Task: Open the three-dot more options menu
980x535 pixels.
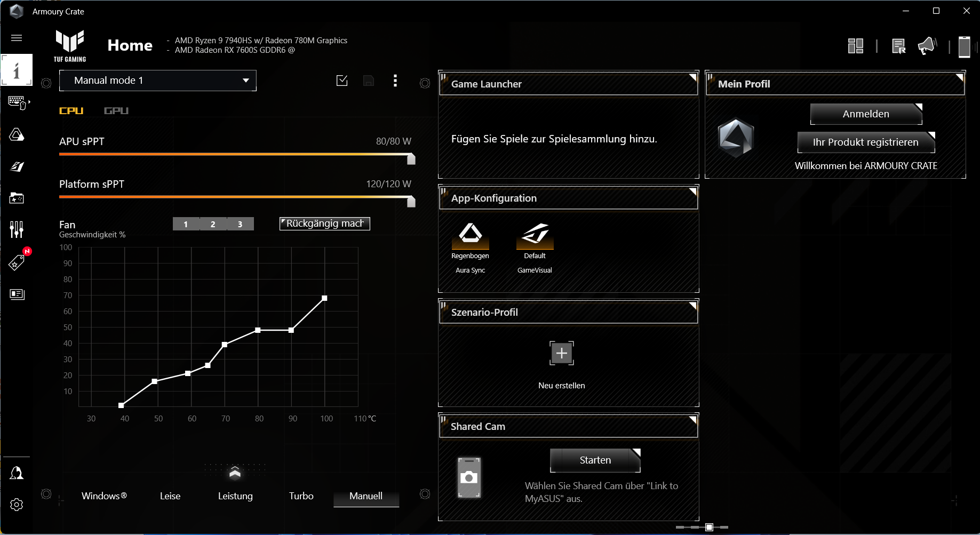Action: pos(395,81)
